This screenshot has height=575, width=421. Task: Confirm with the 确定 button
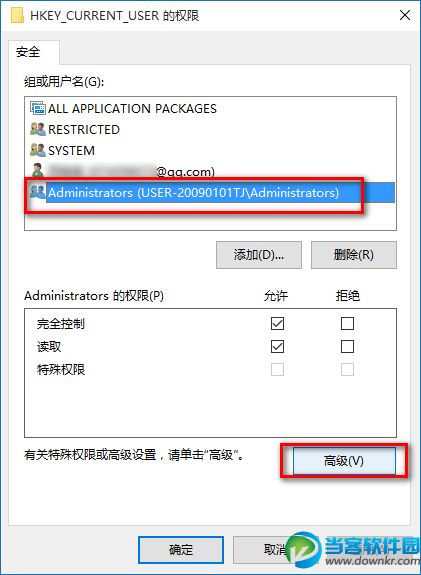pyautogui.click(x=181, y=550)
